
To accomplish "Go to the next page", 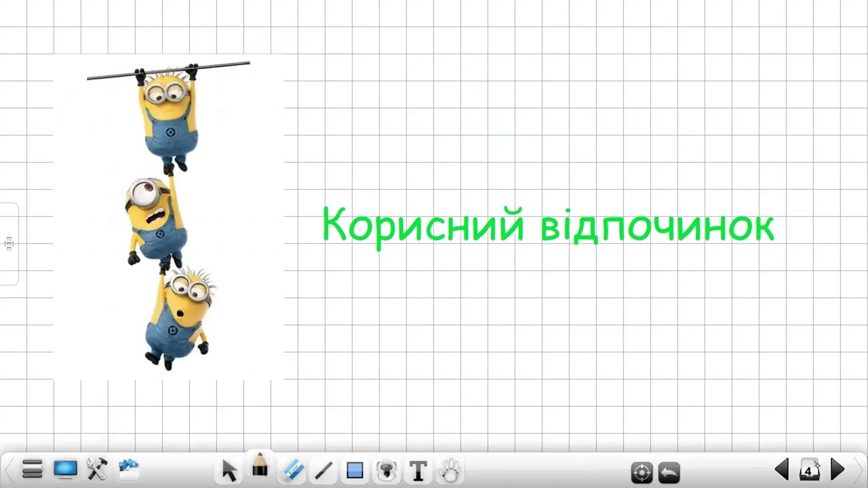I will click(837, 469).
